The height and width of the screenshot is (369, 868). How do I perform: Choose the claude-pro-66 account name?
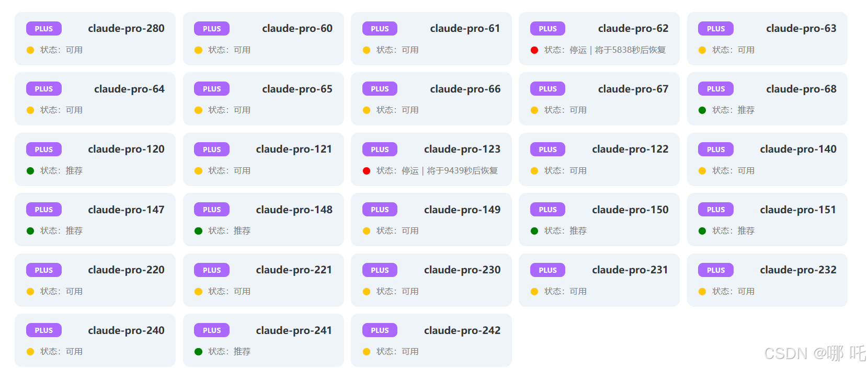(465, 89)
